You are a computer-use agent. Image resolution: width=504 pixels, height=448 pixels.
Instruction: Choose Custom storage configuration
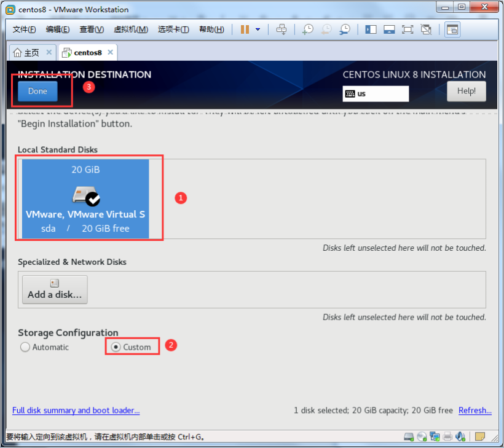click(x=116, y=347)
